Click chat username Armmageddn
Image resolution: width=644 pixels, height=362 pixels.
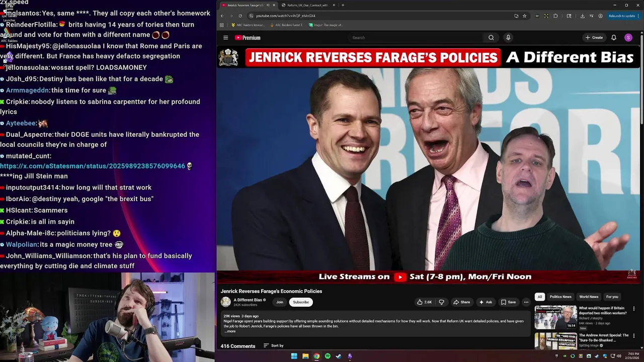27,90
